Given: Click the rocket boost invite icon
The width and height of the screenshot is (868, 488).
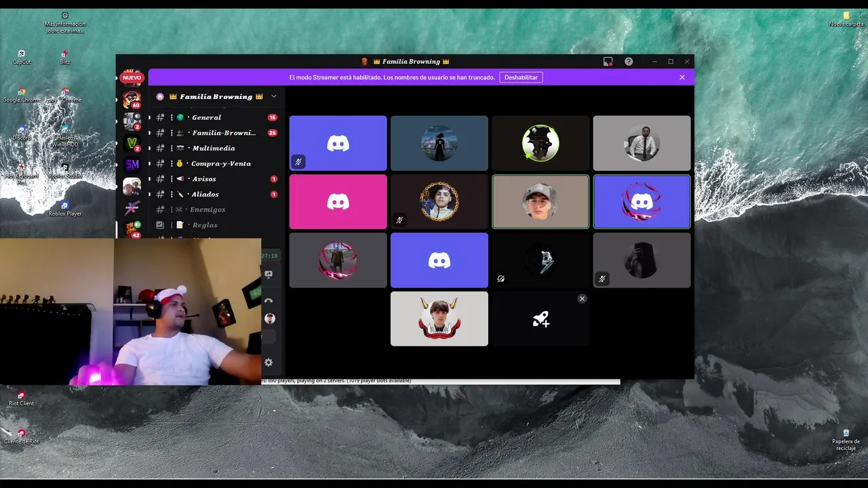Looking at the screenshot, I should click(x=540, y=319).
